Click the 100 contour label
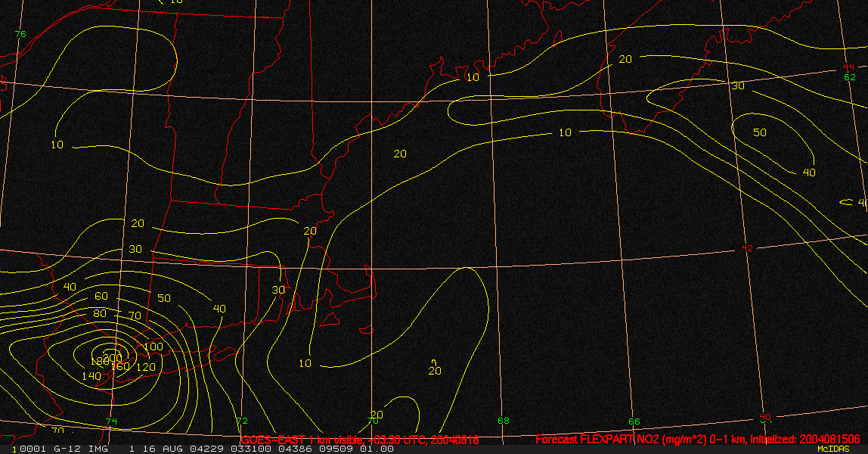 [153, 347]
